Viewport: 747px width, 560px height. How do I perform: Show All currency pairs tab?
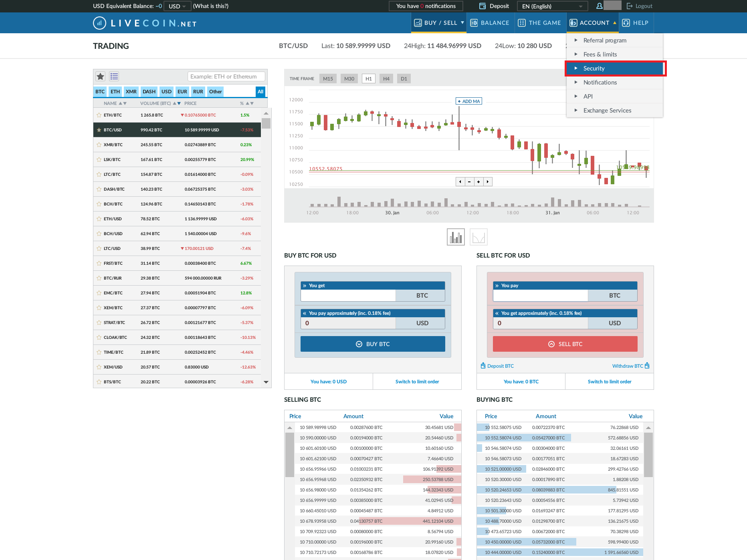[x=260, y=92]
